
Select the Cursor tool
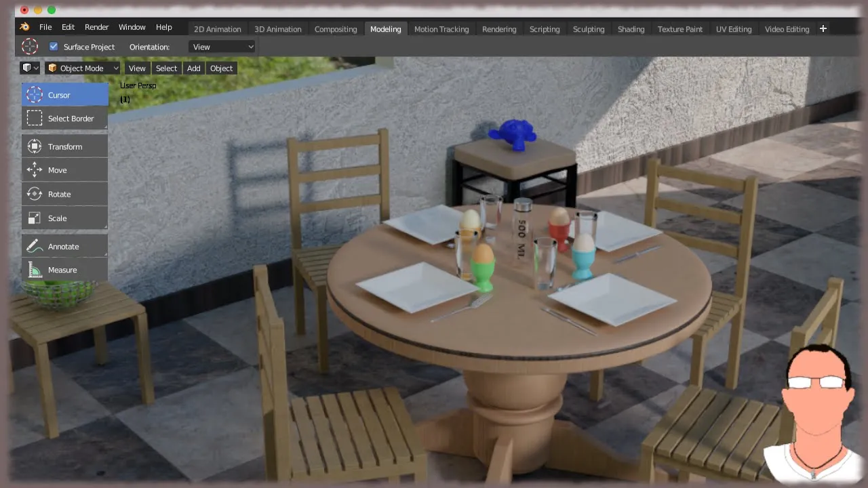(64, 95)
